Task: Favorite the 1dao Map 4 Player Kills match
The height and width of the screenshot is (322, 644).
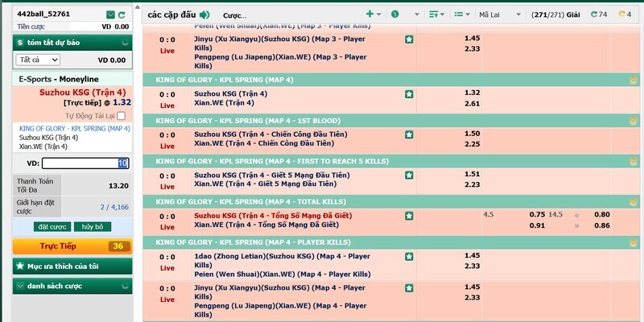Action: tap(409, 257)
